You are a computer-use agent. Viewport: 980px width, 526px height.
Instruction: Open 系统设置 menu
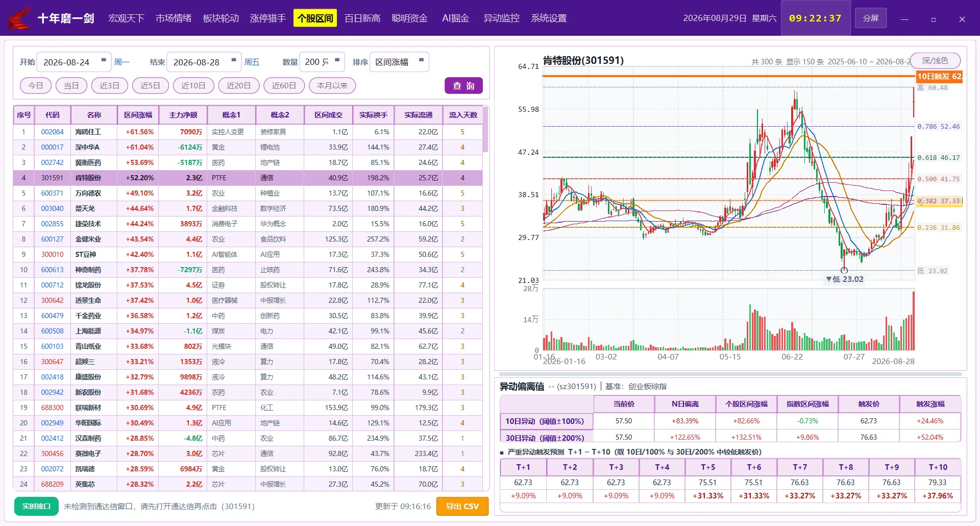tap(549, 18)
